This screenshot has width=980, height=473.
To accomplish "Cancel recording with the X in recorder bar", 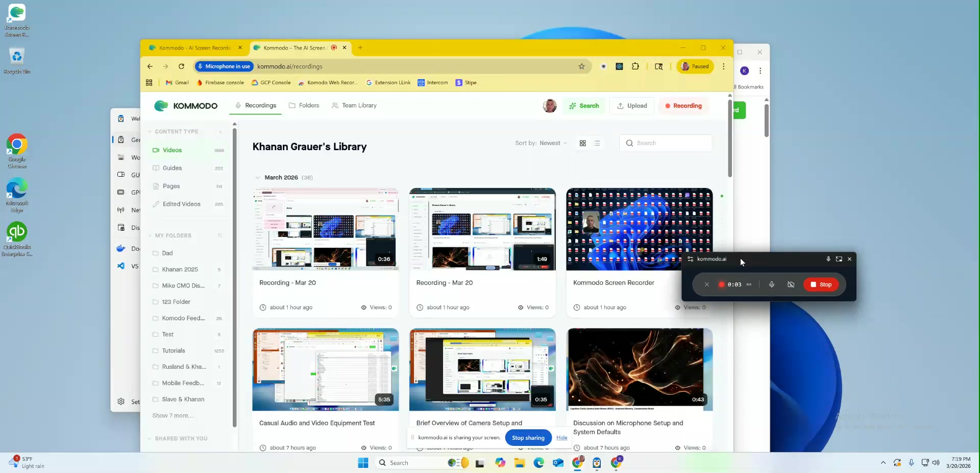I will (x=707, y=285).
